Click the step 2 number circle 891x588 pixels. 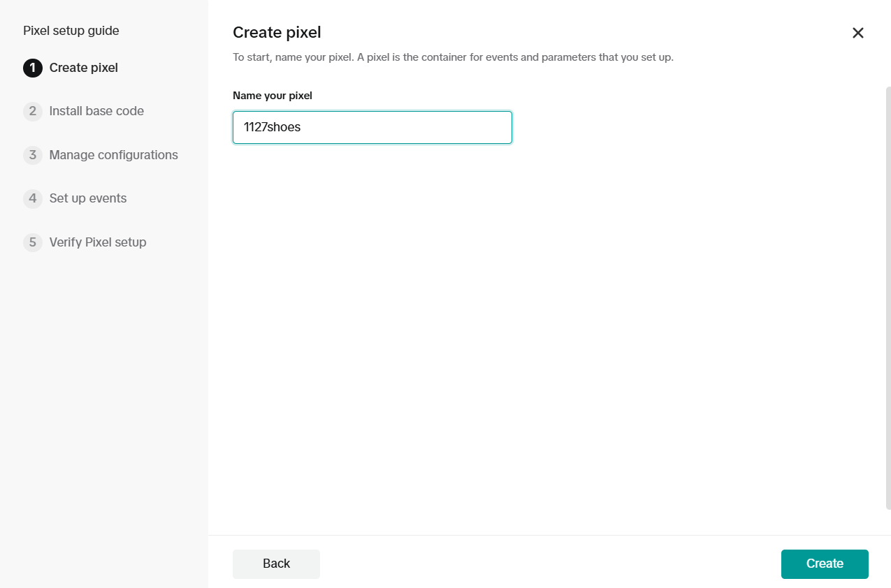32,111
